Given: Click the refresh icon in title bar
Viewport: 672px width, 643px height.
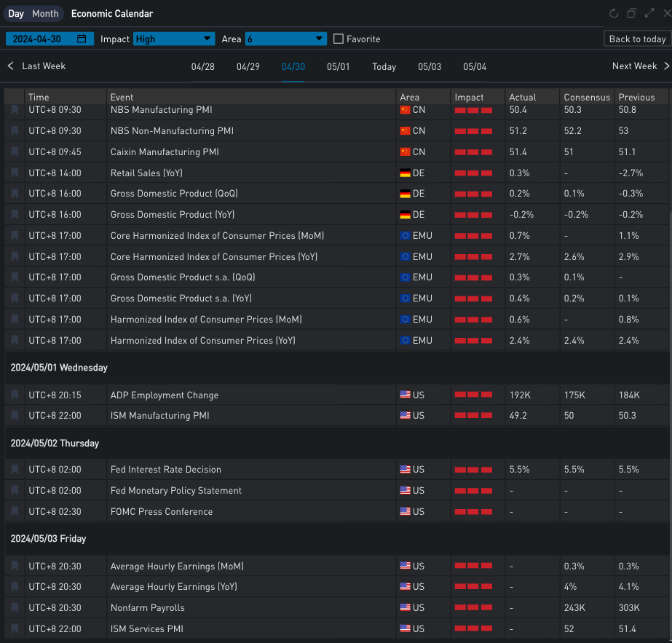Looking at the screenshot, I should click(614, 13).
